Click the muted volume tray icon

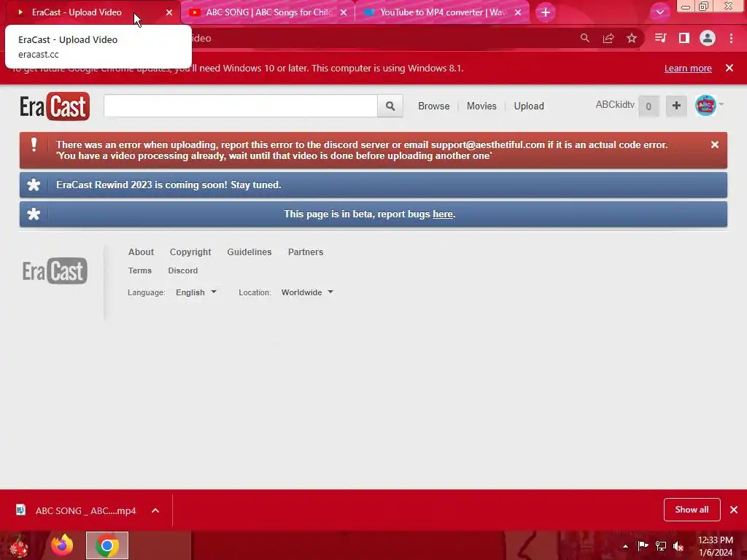[x=678, y=546]
